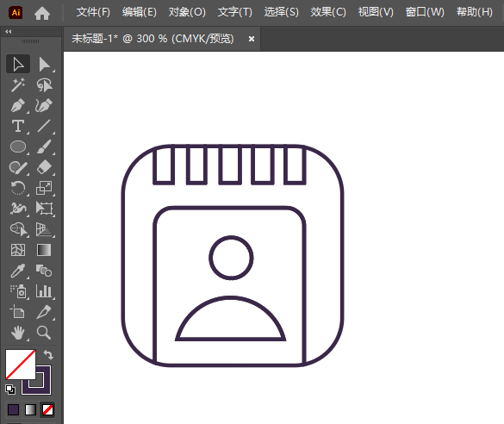
Task: Select the Pen tool
Action: point(18,105)
